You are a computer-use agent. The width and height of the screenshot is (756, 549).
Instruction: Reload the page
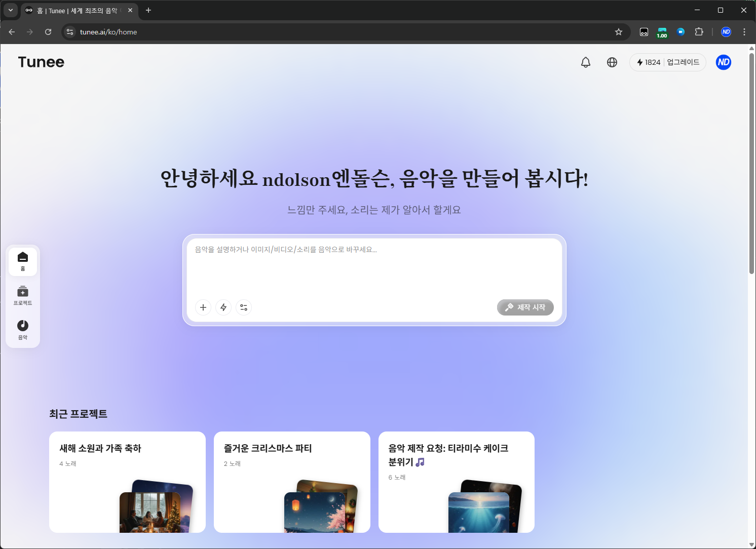tap(48, 32)
